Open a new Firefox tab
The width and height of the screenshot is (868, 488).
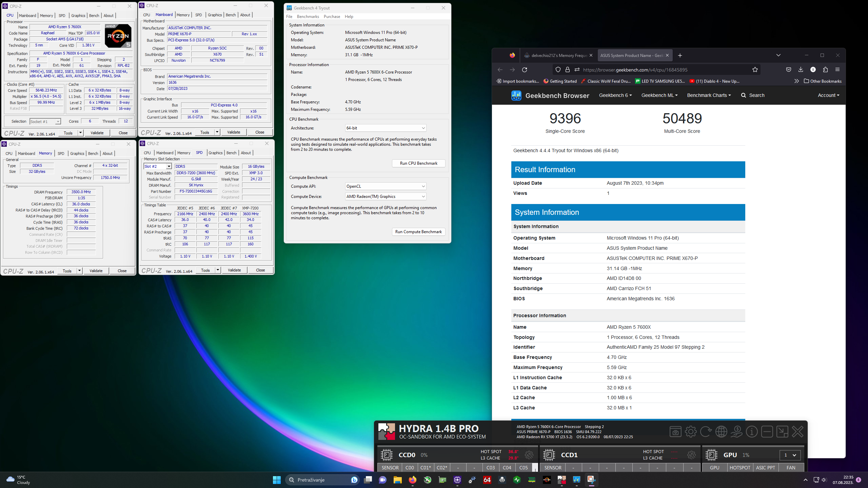(x=680, y=56)
